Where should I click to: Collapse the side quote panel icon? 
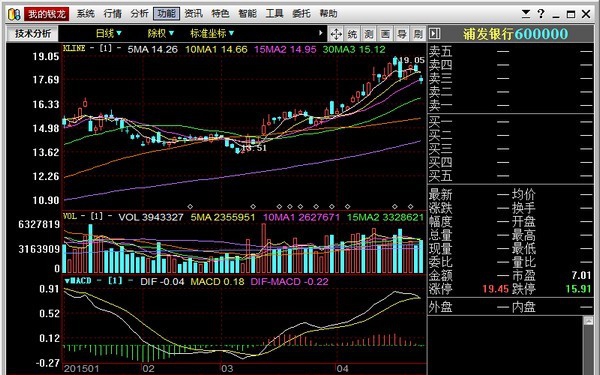pos(435,34)
